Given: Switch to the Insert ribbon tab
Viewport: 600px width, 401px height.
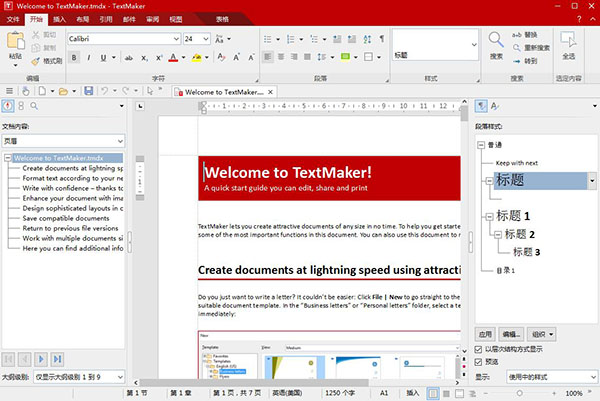Looking at the screenshot, I should coord(59,19).
